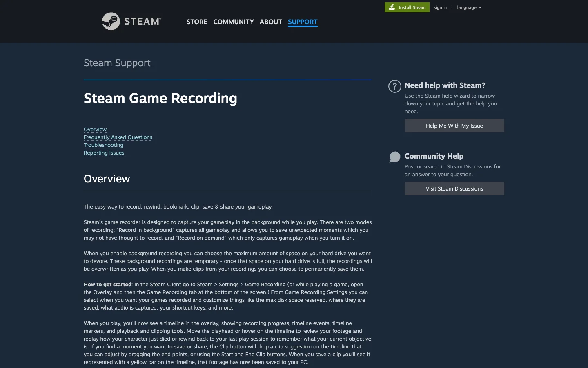Select the SUPPORT tab

click(x=303, y=22)
